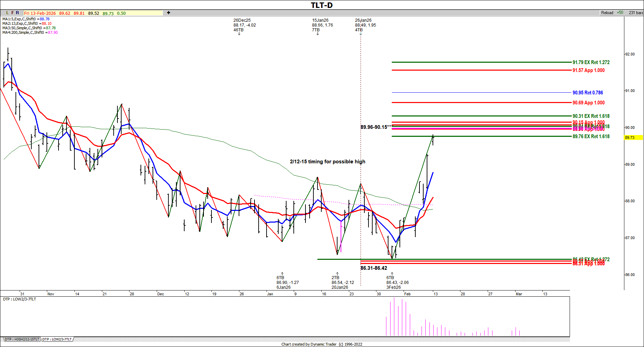Click the R button in the top bar
644x347 pixels.
(18, 13)
